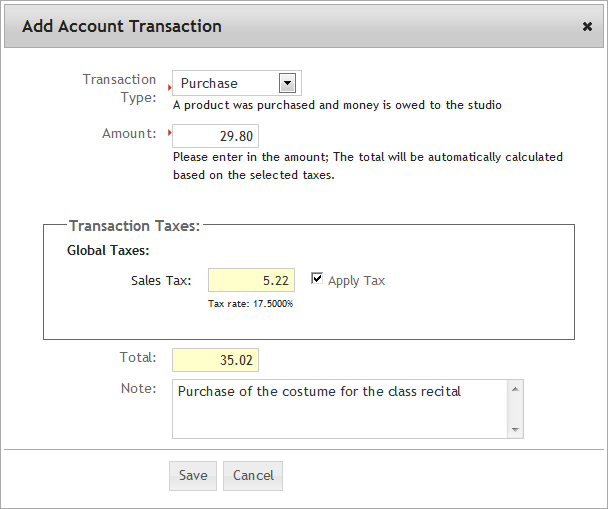Close the Add Account Transaction dialog

pyautogui.click(x=587, y=26)
